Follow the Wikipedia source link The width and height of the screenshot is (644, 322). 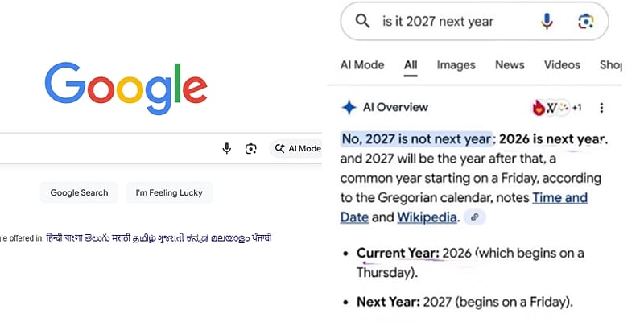427,217
